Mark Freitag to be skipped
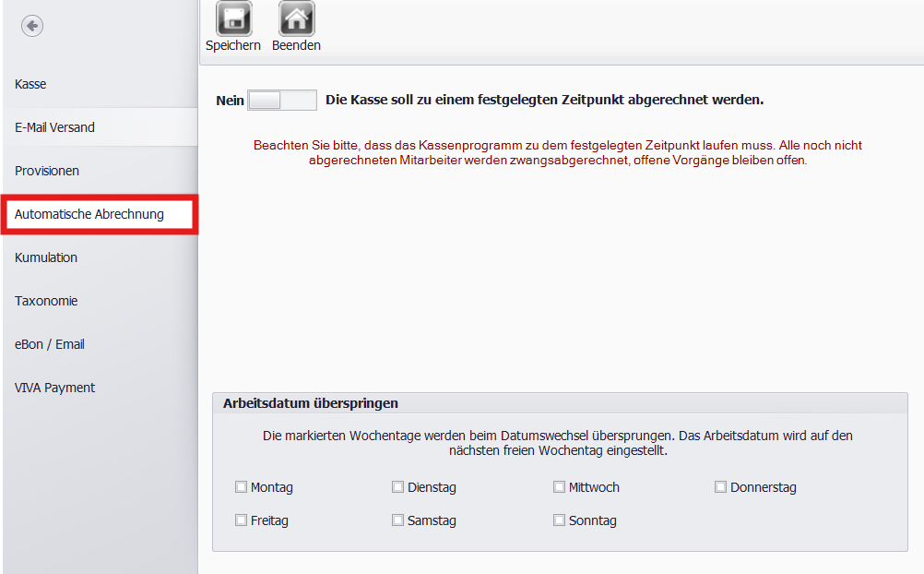The image size is (924, 574). [x=241, y=520]
